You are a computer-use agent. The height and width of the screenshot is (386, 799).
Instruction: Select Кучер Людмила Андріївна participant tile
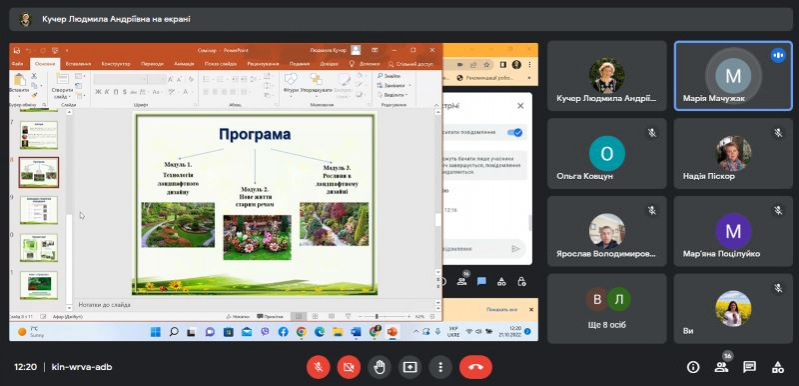pos(607,76)
